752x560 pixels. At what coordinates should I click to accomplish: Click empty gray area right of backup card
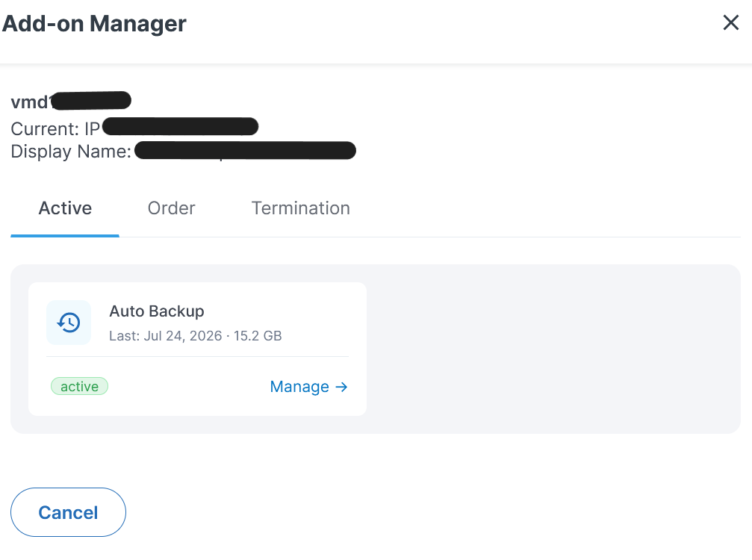552,349
